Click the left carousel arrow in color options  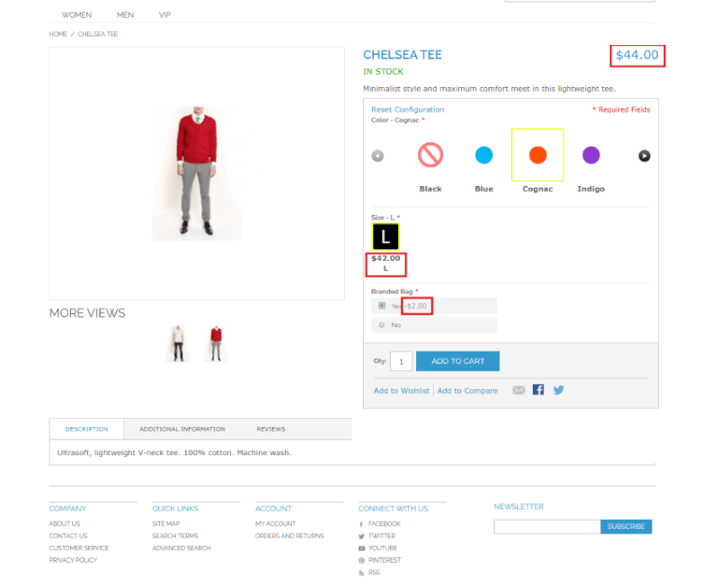coord(378,155)
